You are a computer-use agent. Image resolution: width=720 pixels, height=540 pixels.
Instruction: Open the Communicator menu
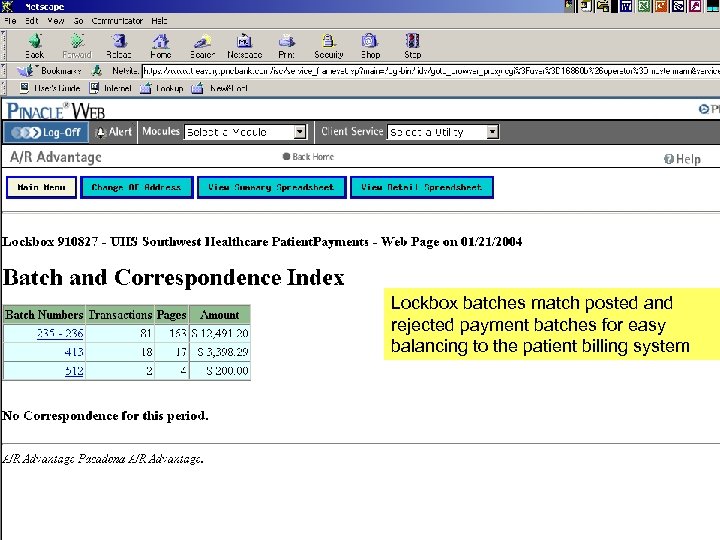pos(117,21)
